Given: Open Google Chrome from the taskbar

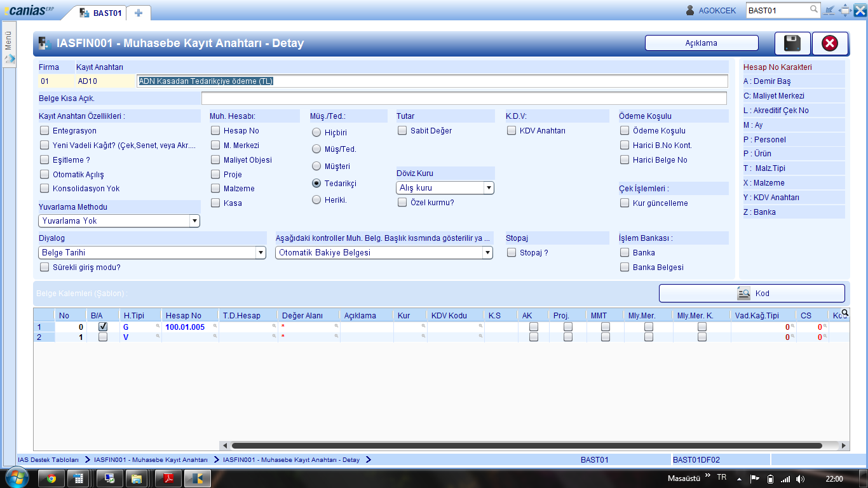Looking at the screenshot, I should tap(51, 478).
